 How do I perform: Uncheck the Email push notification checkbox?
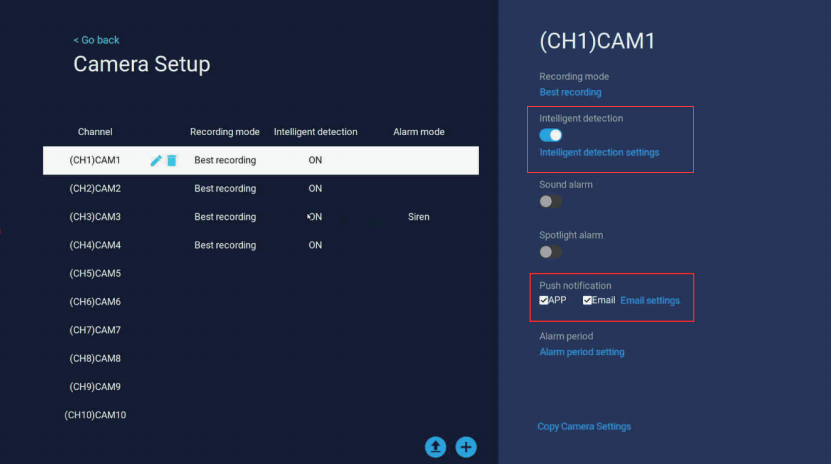[588, 300]
